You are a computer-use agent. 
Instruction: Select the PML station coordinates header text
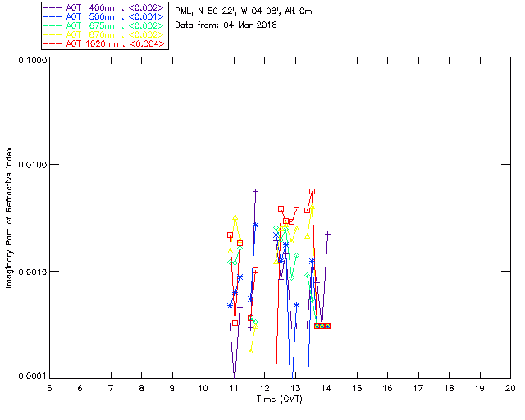(x=244, y=11)
